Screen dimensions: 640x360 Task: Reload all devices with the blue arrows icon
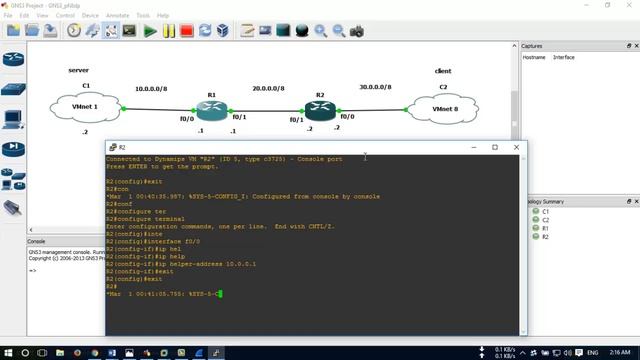pyautogui.click(x=205, y=31)
